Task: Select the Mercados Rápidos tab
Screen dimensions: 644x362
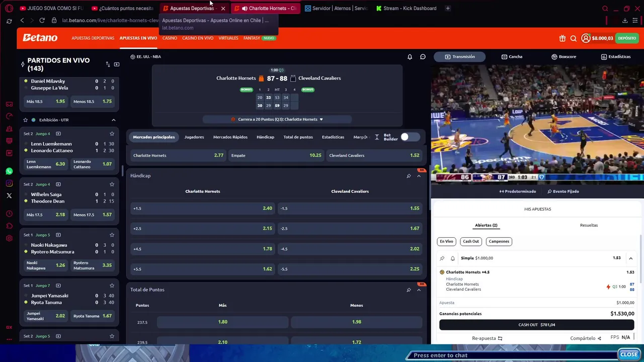Action: (x=230, y=137)
